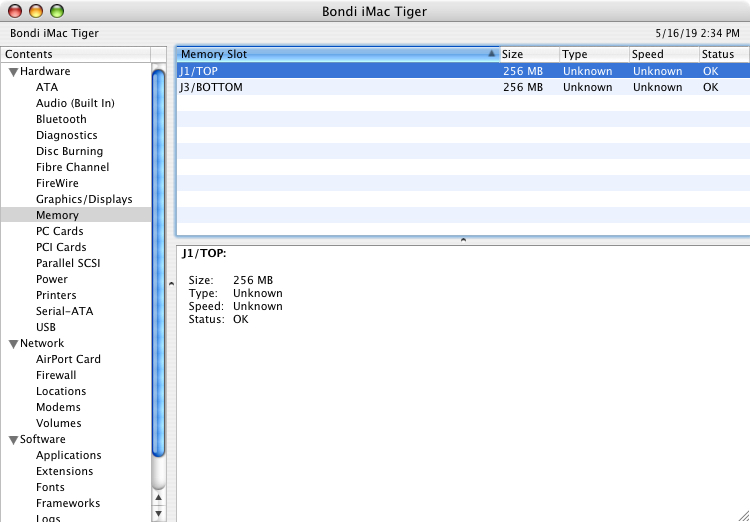The image size is (750, 522).
Task: Collapse the Hardware section triangle
Action: coord(13,72)
